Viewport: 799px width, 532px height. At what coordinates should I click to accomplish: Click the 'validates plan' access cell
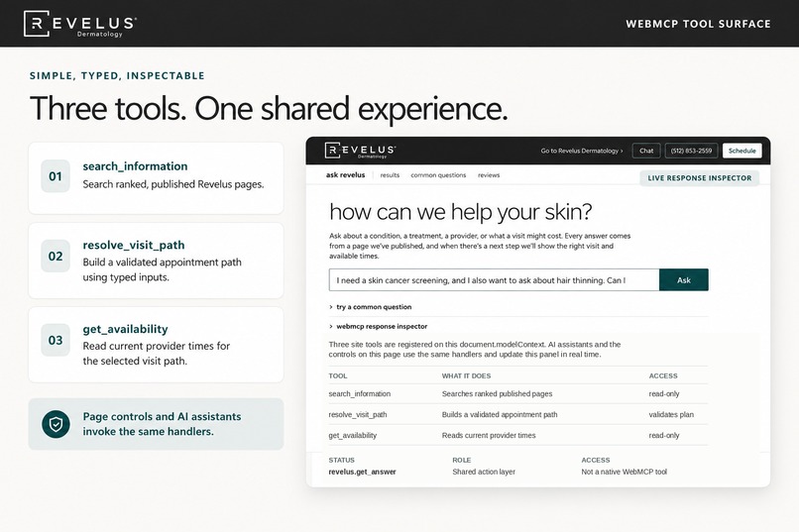(x=671, y=414)
